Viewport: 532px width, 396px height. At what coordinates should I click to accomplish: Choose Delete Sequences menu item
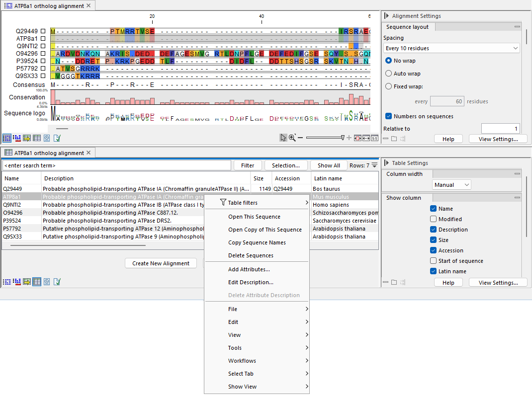tap(257, 255)
